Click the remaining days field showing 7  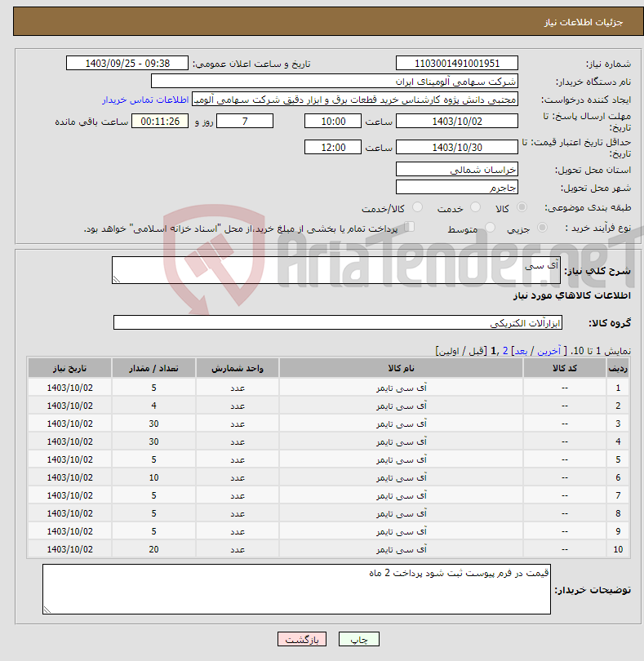click(x=245, y=122)
